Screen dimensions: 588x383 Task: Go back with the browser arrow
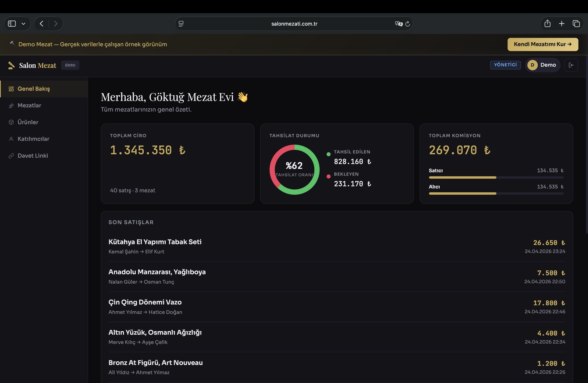tap(42, 24)
